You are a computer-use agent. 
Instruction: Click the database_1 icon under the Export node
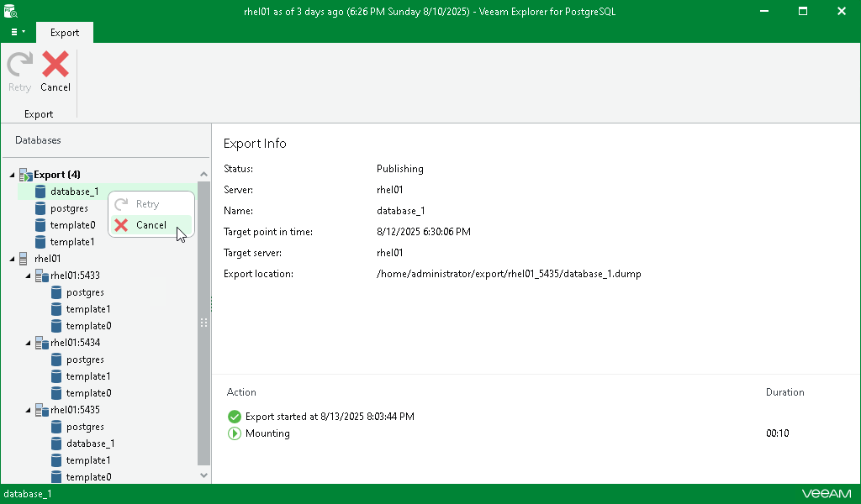pyautogui.click(x=40, y=192)
